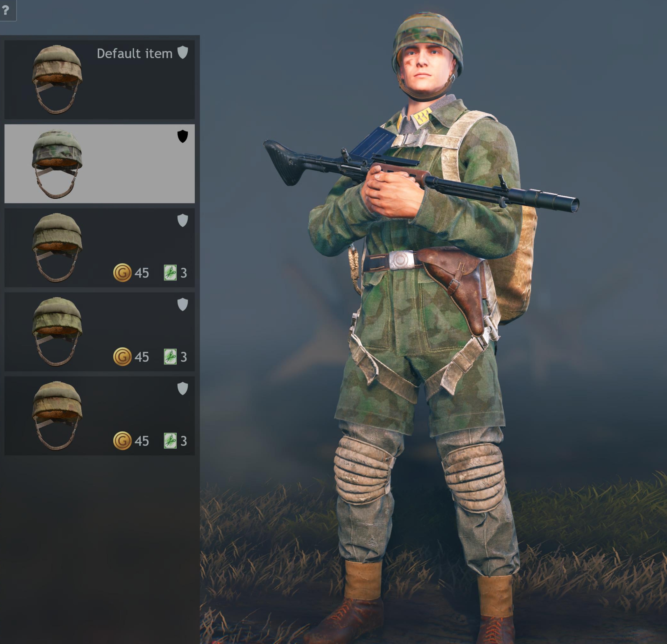The image size is (667, 644).
Task: Click the shield icon on fourth helmet row
Action: pos(183,304)
